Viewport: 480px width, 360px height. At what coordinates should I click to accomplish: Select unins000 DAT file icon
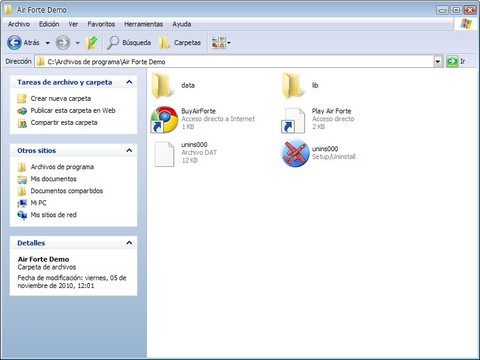164,154
